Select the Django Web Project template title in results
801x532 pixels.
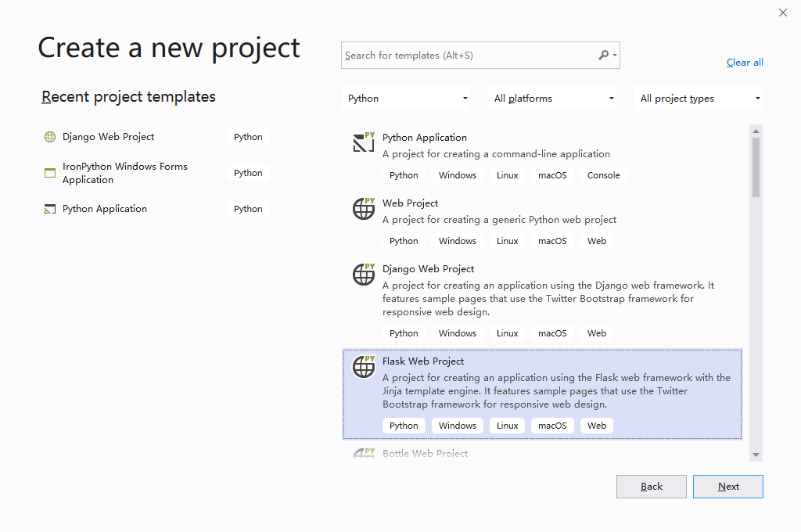pos(428,269)
